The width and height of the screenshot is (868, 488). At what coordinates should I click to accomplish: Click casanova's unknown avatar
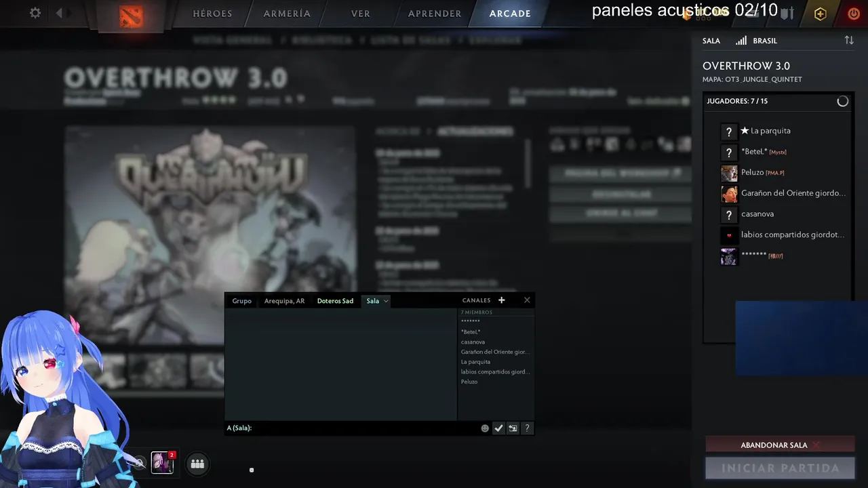[729, 215]
